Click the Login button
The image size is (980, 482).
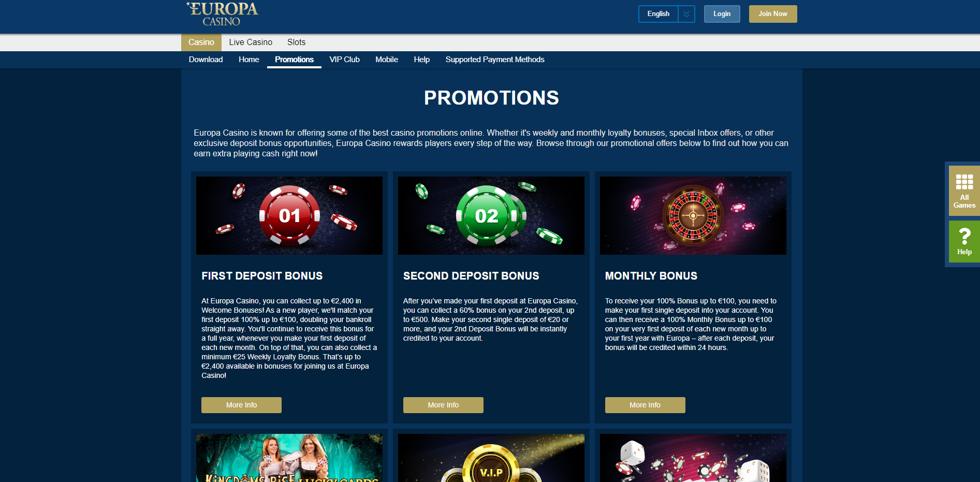[x=722, y=14]
